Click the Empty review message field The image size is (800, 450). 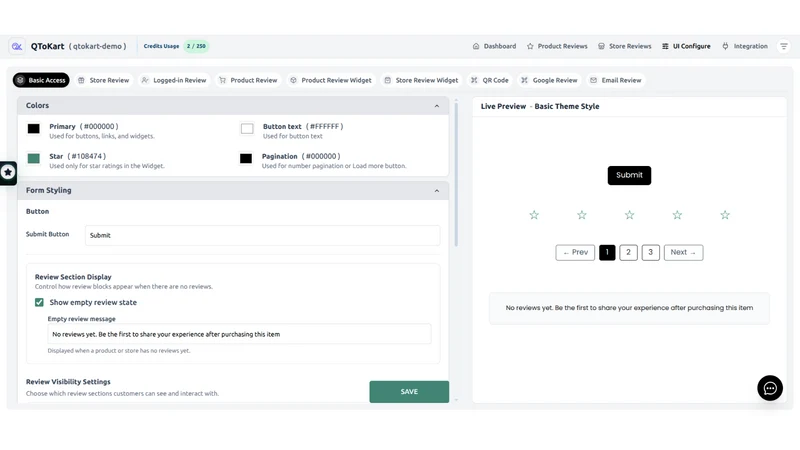239,334
